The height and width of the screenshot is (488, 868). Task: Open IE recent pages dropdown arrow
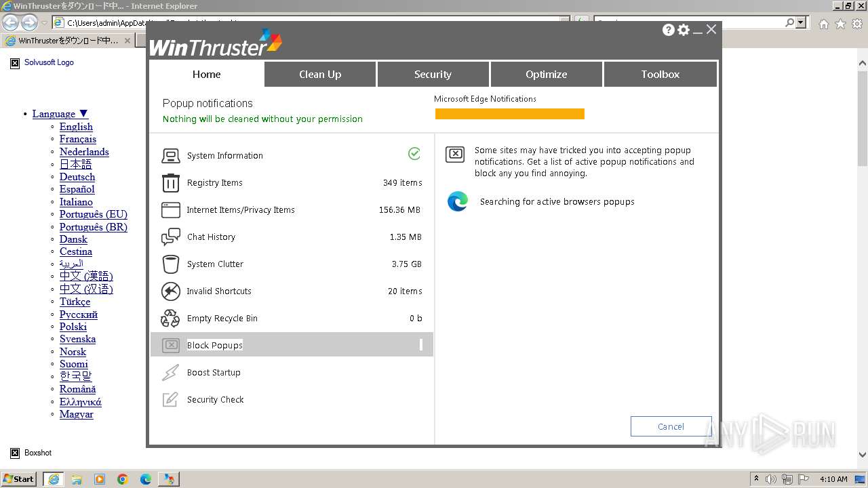point(44,23)
